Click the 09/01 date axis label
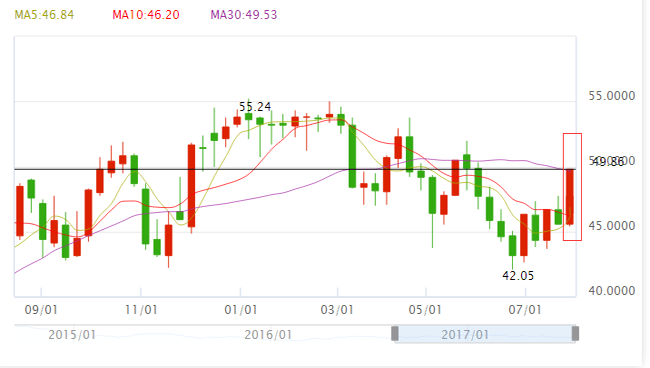 coord(41,310)
